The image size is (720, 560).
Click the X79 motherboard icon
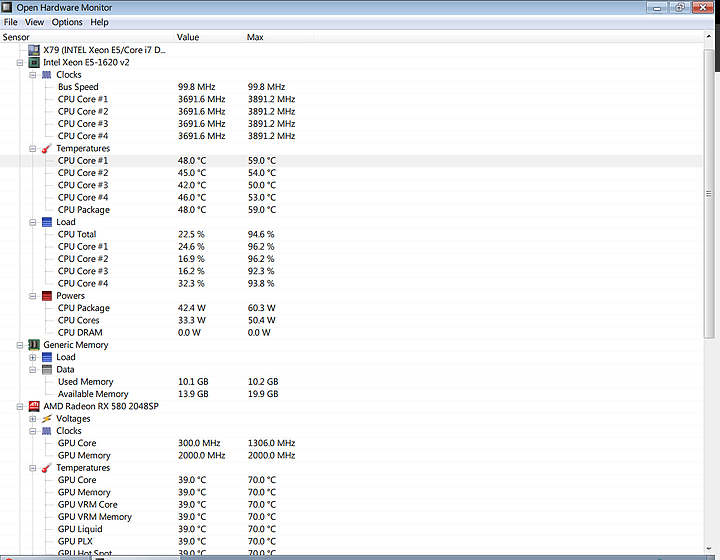[34, 50]
